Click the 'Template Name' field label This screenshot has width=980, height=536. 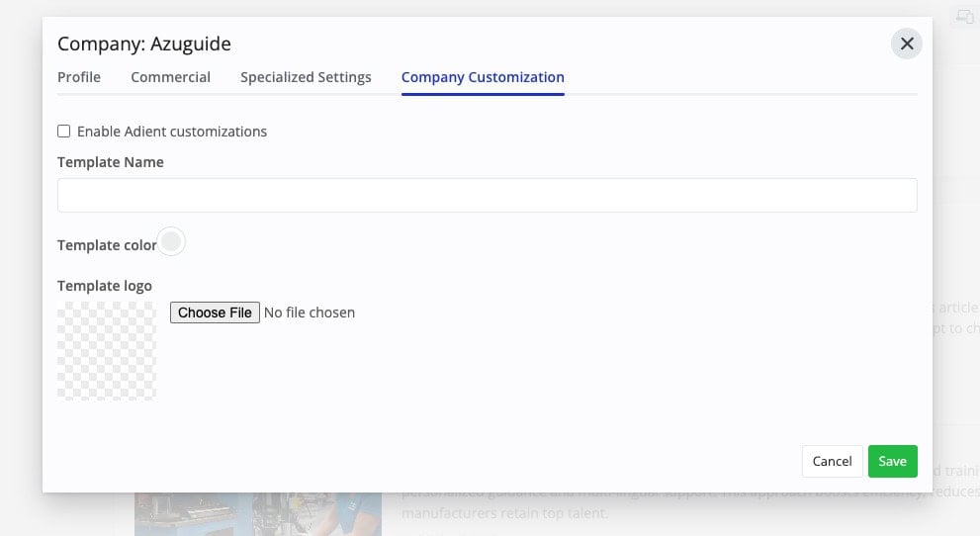(x=111, y=162)
